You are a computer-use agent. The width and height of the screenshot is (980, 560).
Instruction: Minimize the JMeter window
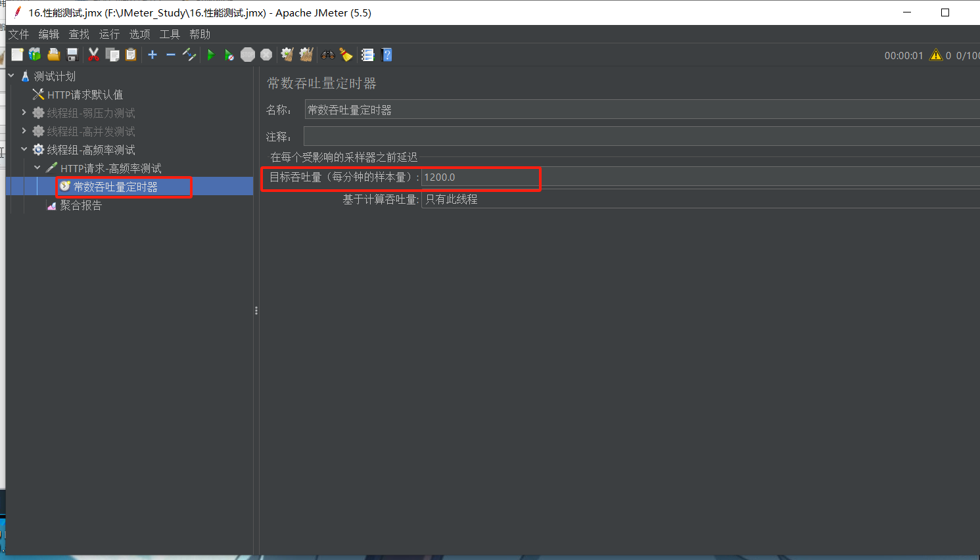(x=907, y=12)
